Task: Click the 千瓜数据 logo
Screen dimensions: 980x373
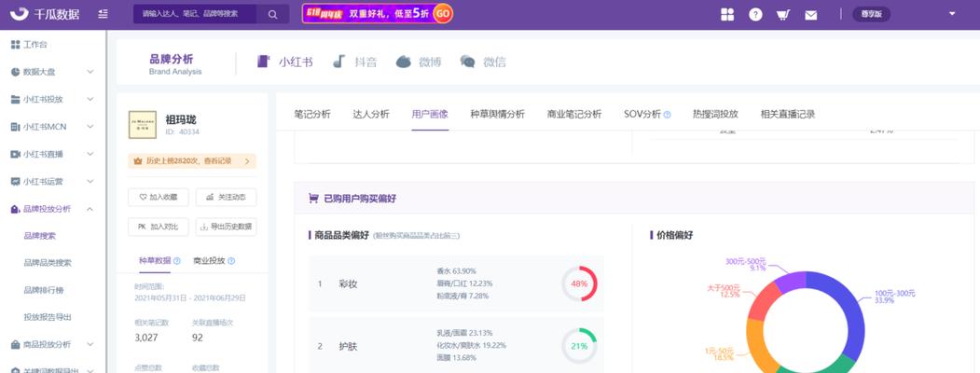Action: pos(45,14)
